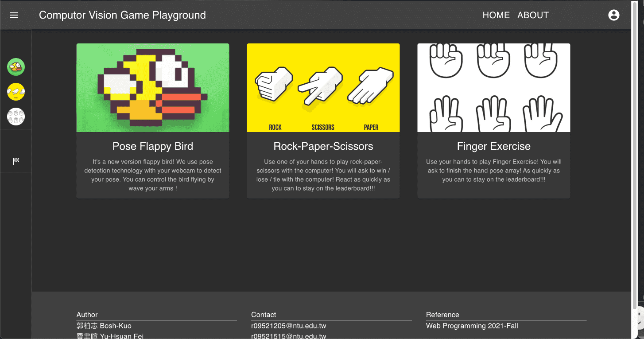The height and width of the screenshot is (339, 644).
Task: Open the user account profile icon
Action: point(614,15)
